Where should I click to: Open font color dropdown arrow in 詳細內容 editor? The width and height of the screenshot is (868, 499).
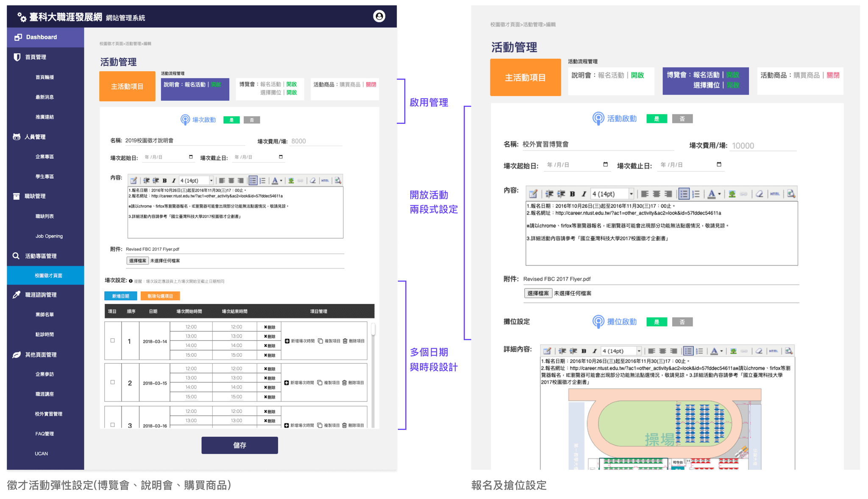point(721,351)
